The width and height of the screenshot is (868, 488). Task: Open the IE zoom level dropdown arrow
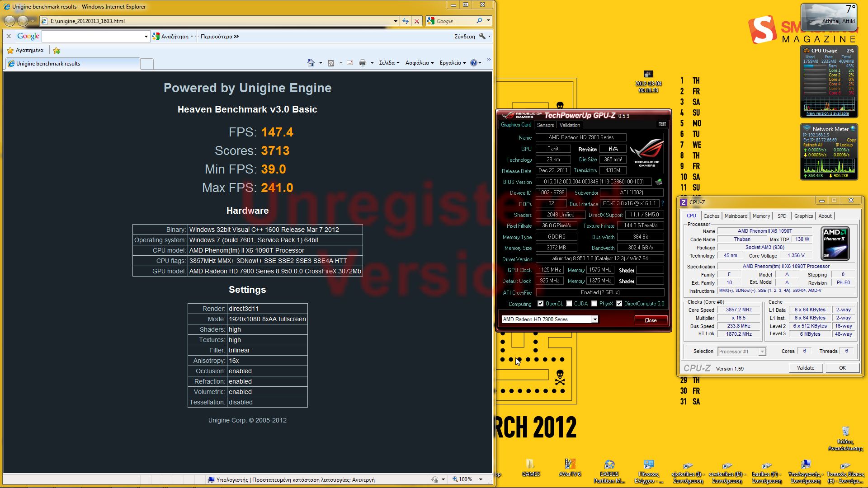(481, 479)
